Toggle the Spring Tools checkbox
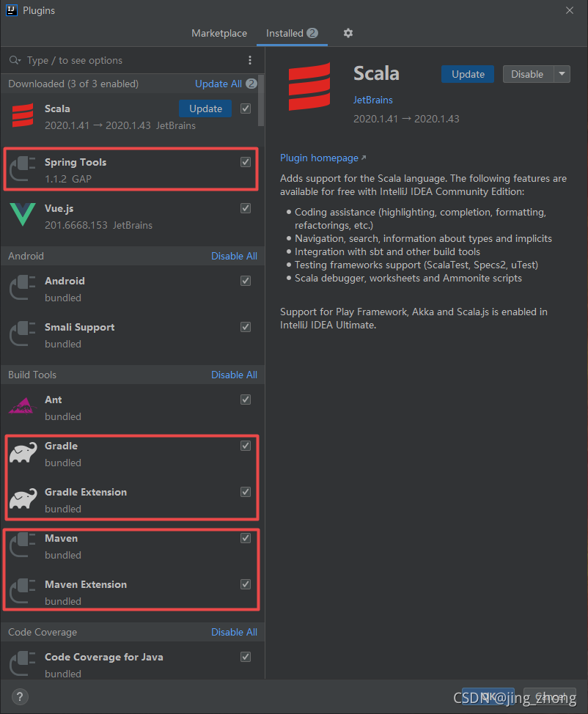588x714 pixels. point(246,162)
